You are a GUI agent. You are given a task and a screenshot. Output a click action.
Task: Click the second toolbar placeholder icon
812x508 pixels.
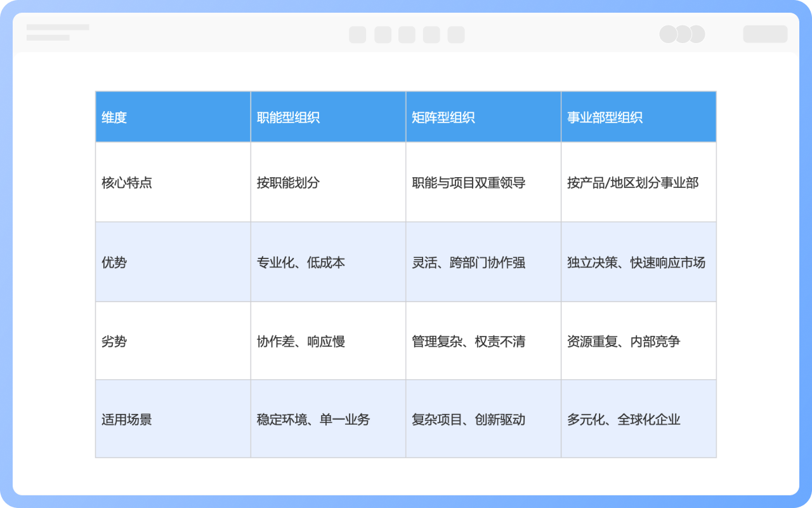click(382, 34)
